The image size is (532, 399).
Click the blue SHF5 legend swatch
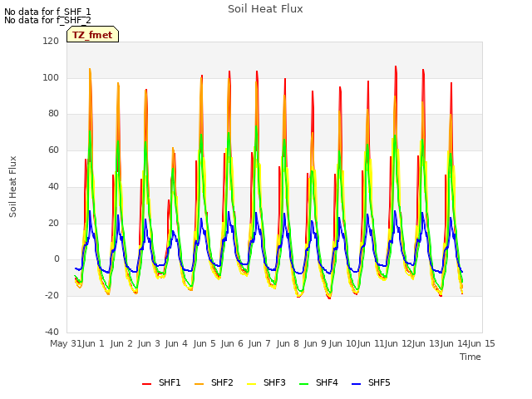pyautogui.click(x=357, y=384)
